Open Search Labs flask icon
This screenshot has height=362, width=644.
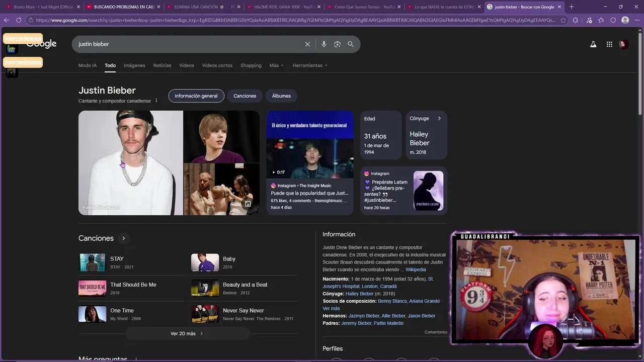click(593, 44)
